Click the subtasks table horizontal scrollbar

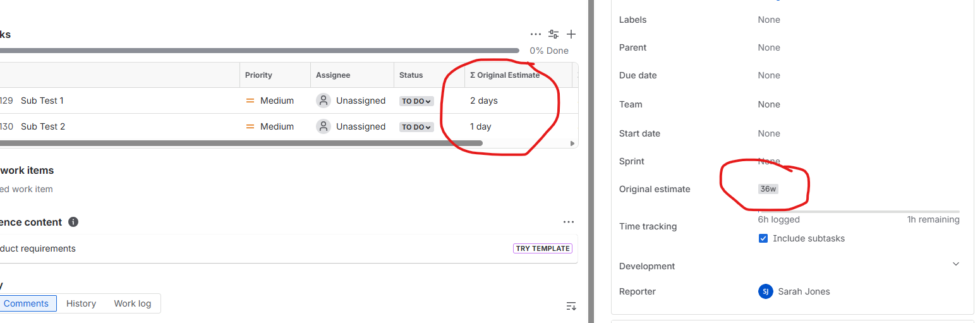tap(241, 143)
